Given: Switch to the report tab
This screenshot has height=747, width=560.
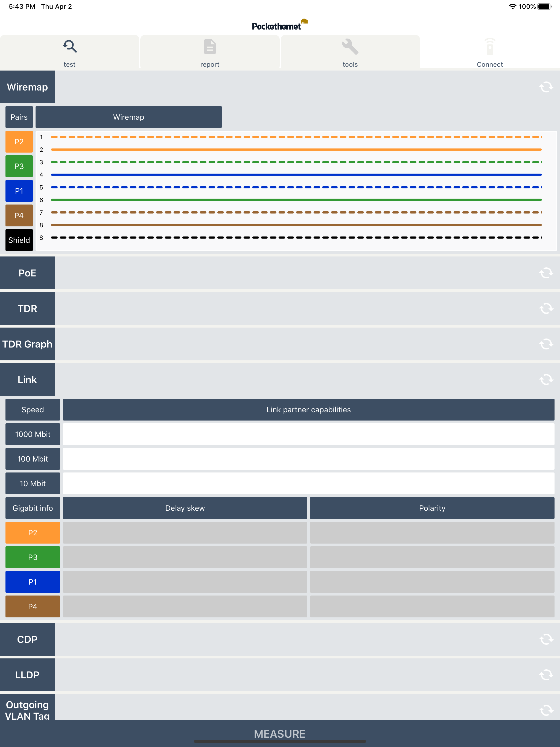Looking at the screenshot, I should pyautogui.click(x=210, y=52).
